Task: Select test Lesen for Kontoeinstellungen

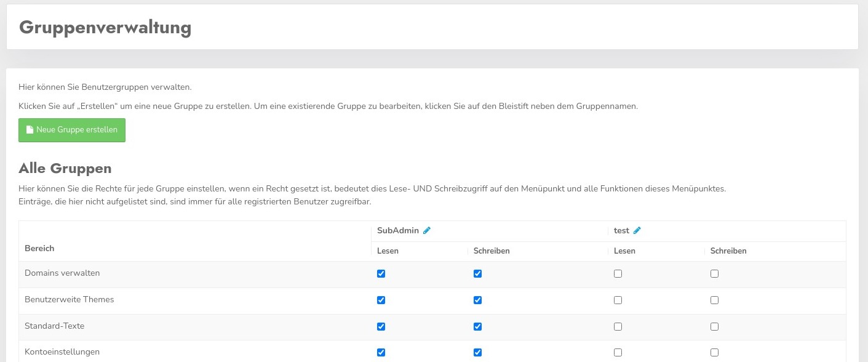Action: pyautogui.click(x=618, y=353)
